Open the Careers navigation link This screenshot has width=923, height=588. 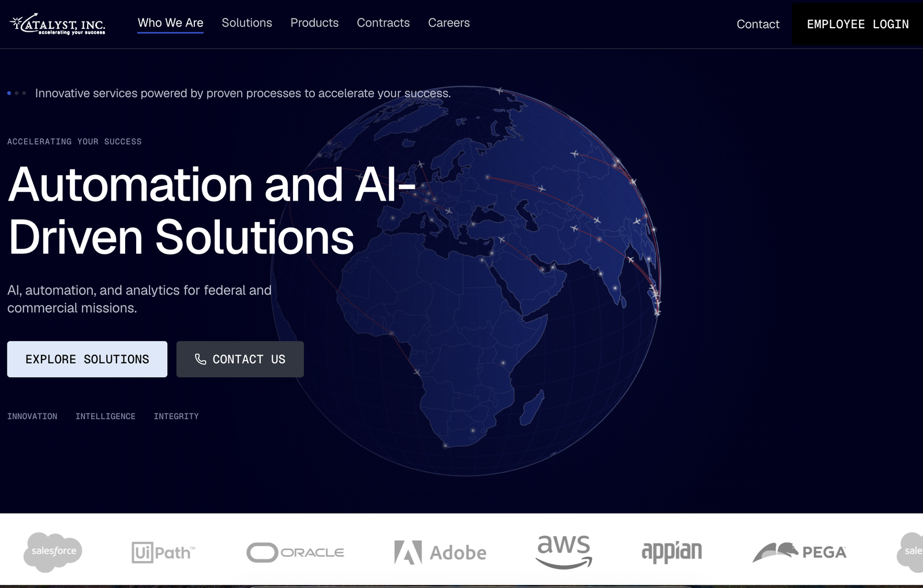pos(449,23)
